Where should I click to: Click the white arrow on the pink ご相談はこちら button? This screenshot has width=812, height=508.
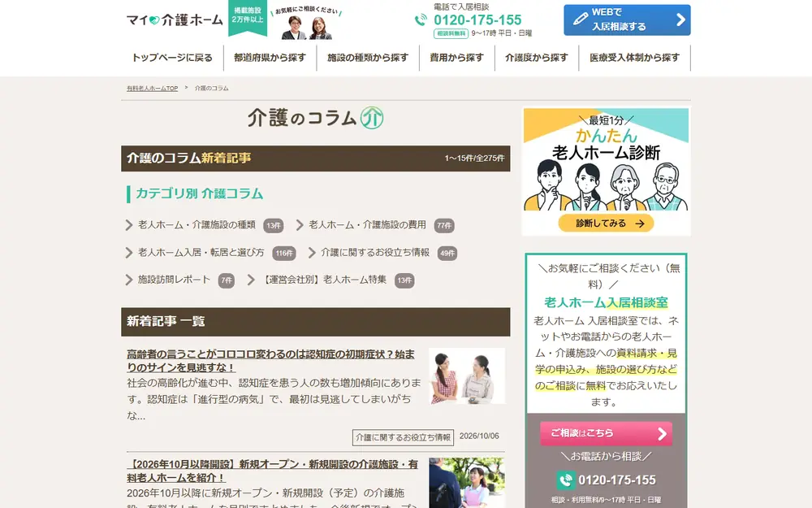[x=662, y=434]
